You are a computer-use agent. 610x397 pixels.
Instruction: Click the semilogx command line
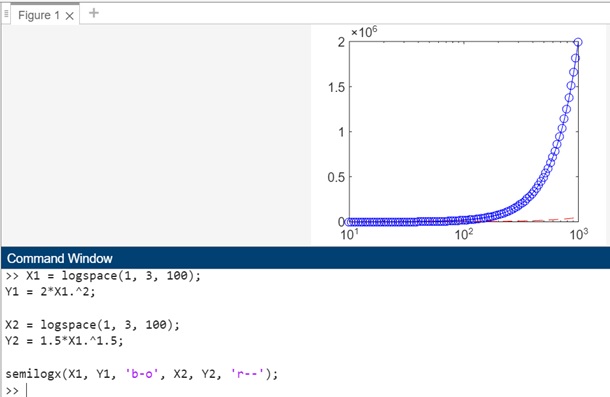click(x=142, y=374)
